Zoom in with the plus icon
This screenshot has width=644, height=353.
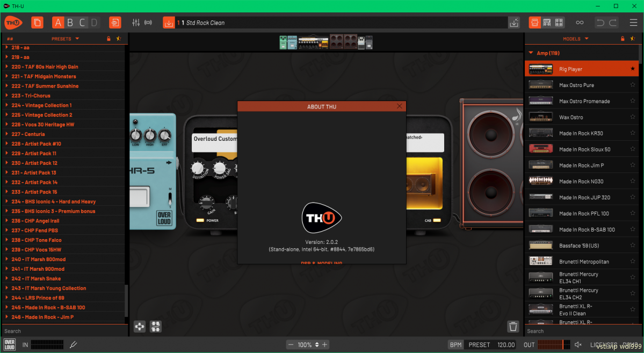(324, 345)
